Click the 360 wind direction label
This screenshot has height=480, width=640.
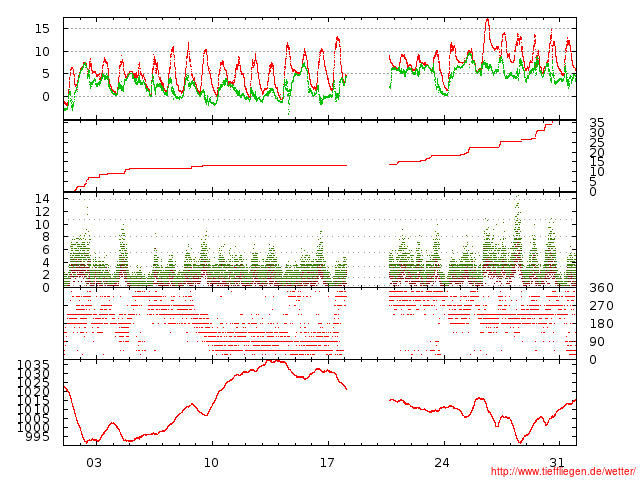tap(601, 288)
